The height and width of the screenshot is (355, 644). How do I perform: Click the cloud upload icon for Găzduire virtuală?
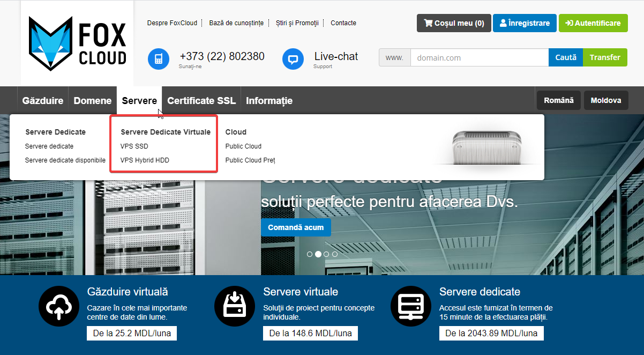[59, 306]
